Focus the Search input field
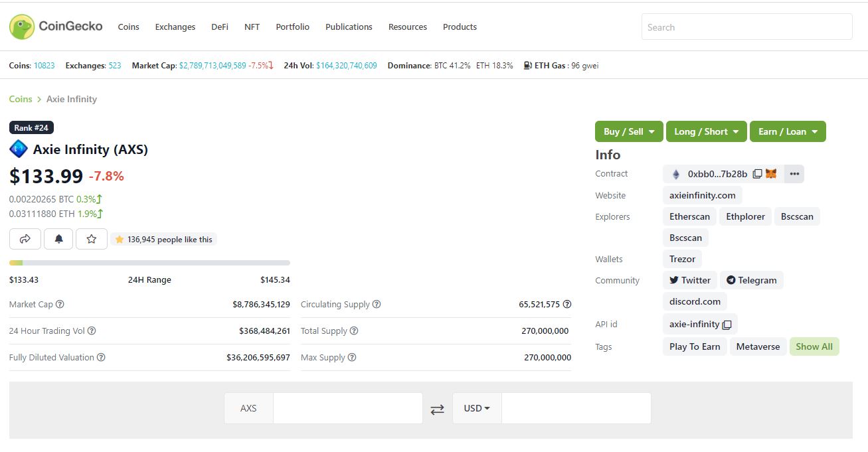The height and width of the screenshot is (452, 868). coord(746,27)
